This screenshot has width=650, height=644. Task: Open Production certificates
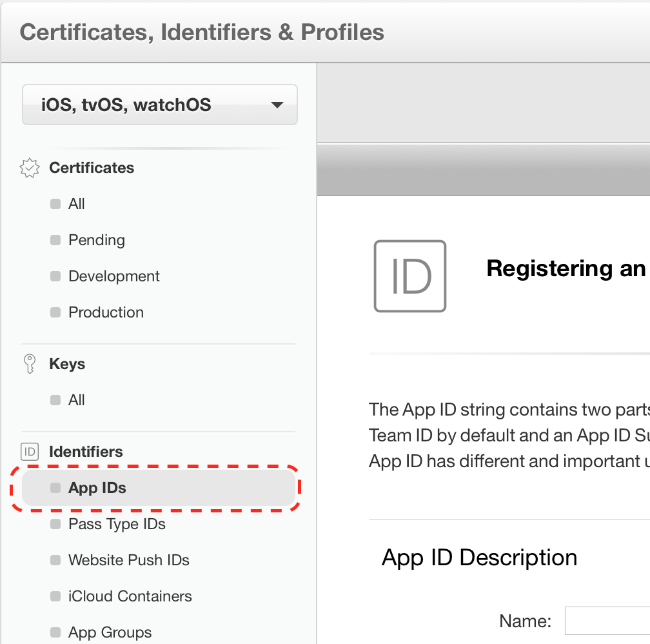[x=106, y=312]
